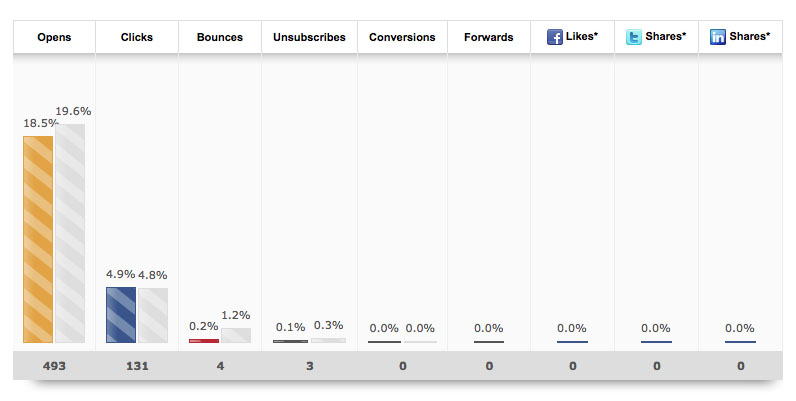Select the Opens column header

click(54, 37)
